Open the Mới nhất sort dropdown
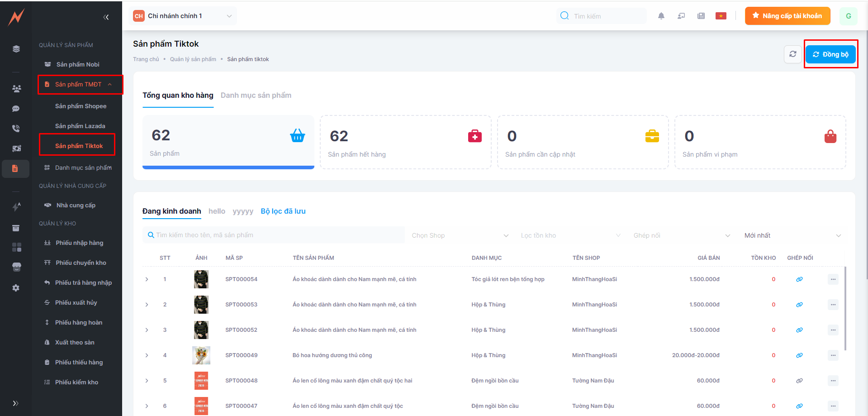868x416 pixels. tap(792, 235)
